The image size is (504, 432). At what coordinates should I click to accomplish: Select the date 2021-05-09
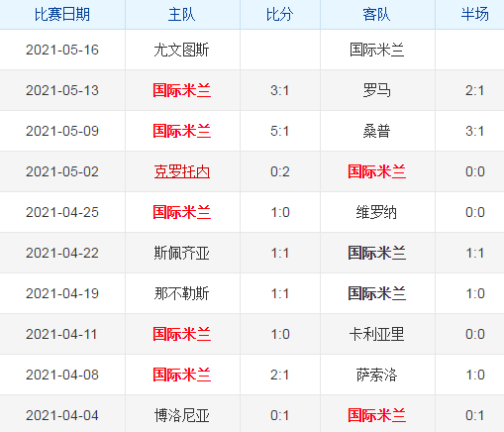pyautogui.click(x=62, y=131)
